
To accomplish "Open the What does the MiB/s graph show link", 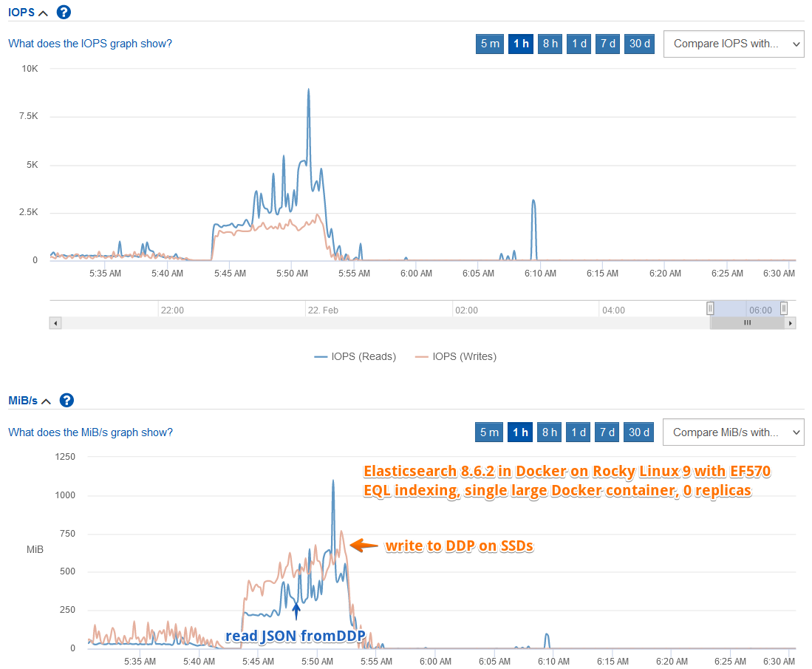I will click(91, 432).
